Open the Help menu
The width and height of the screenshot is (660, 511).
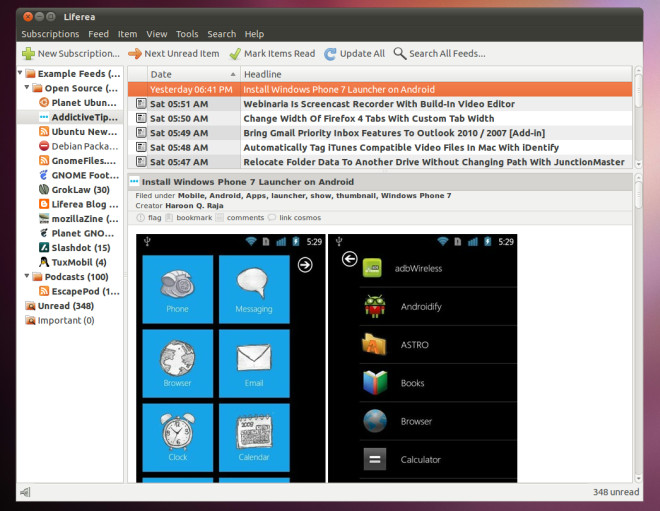pyautogui.click(x=254, y=34)
